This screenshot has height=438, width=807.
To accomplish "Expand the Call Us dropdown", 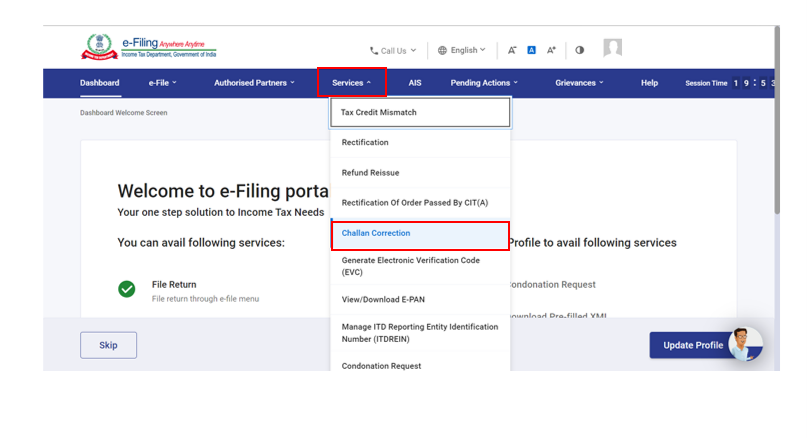I will [x=393, y=50].
